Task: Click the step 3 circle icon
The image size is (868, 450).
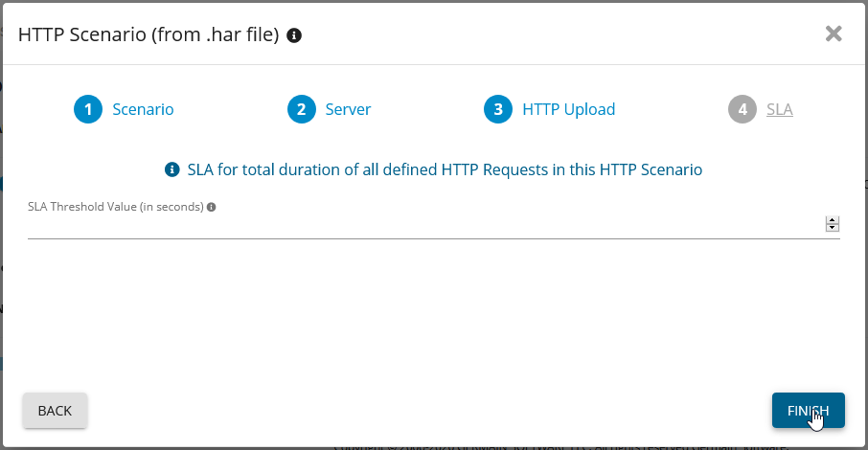Action: [x=498, y=109]
